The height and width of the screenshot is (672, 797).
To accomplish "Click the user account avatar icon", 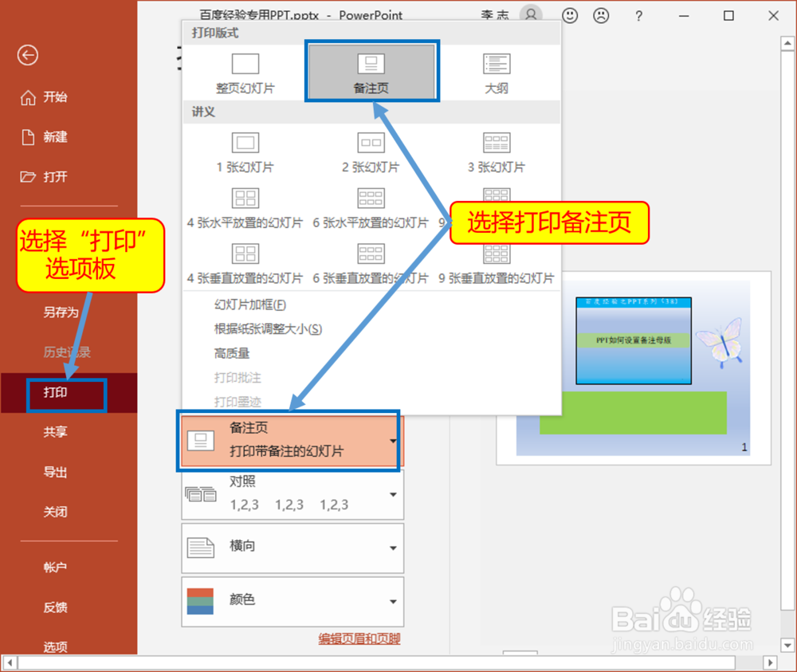I will point(531,14).
